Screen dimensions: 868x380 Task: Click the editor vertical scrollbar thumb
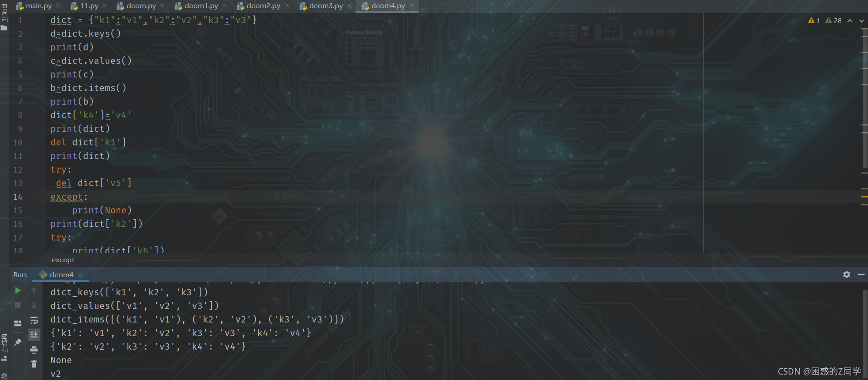[865, 97]
